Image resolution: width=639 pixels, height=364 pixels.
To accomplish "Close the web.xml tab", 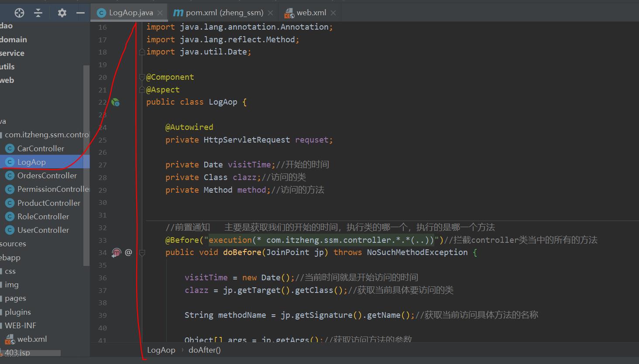I will point(333,13).
